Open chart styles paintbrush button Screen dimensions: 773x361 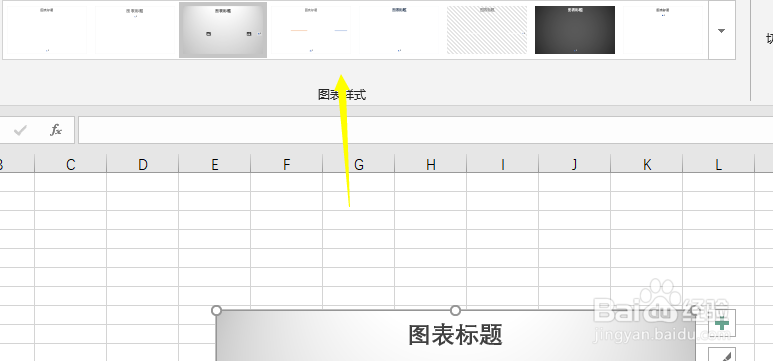tap(722, 354)
